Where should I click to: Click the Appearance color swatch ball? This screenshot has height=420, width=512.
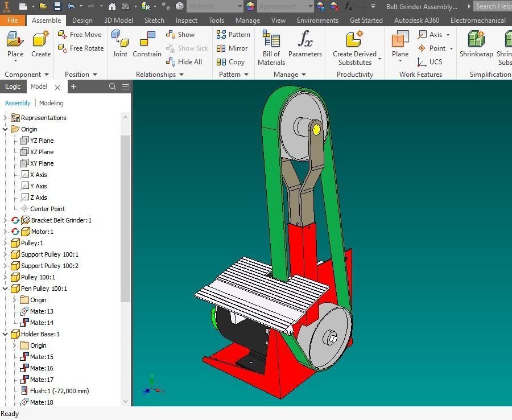(249, 6)
